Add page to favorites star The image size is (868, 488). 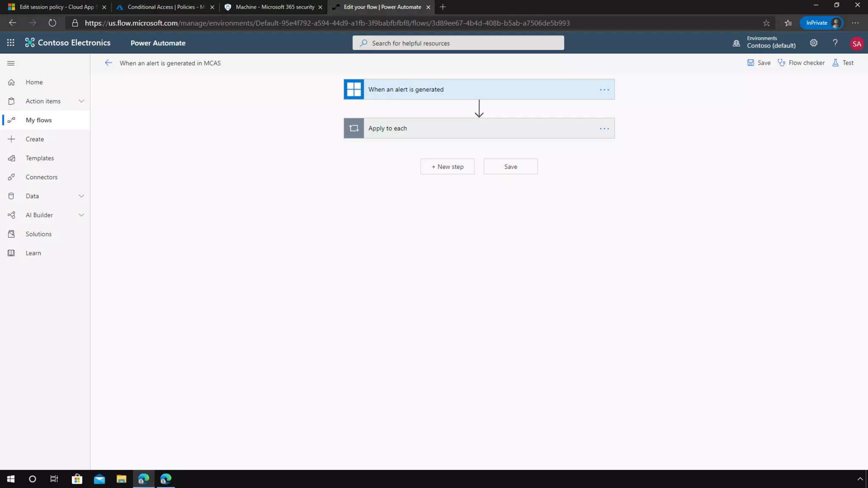(x=766, y=23)
